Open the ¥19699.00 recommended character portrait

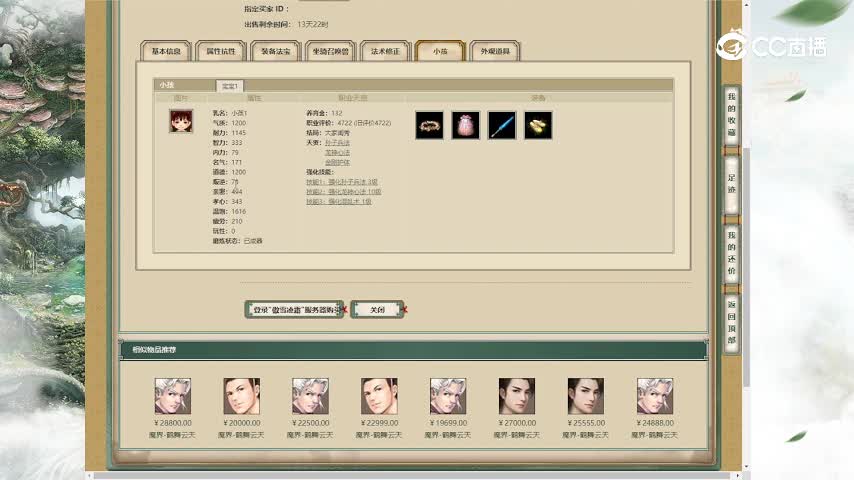click(x=448, y=396)
